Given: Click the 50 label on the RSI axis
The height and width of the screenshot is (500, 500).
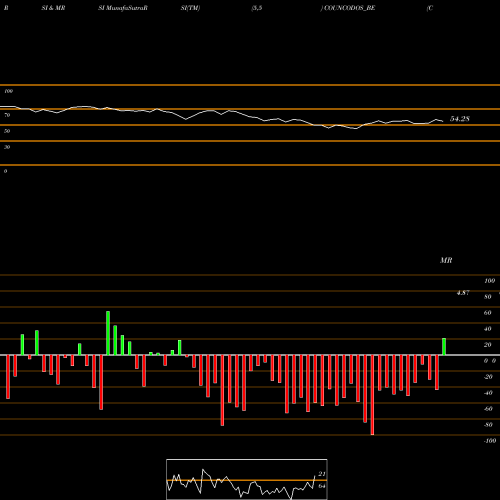Looking at the screenshot, I should click(x=7, y=131).
